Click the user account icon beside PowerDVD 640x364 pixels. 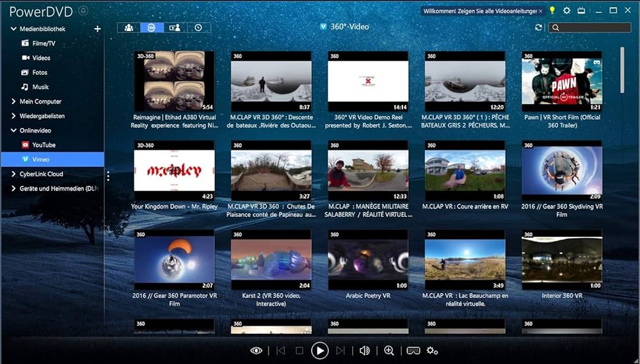(x=83, y=11)
